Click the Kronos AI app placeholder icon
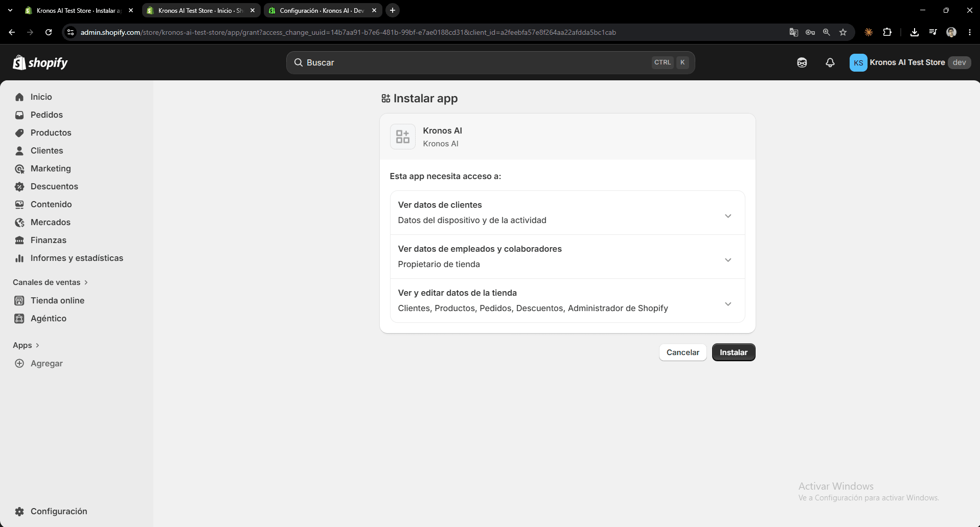 click(x=403, y=137)
